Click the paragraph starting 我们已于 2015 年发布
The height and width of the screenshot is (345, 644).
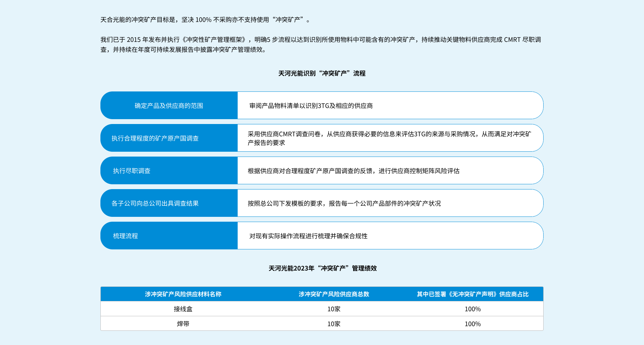(x=321, y=45)
